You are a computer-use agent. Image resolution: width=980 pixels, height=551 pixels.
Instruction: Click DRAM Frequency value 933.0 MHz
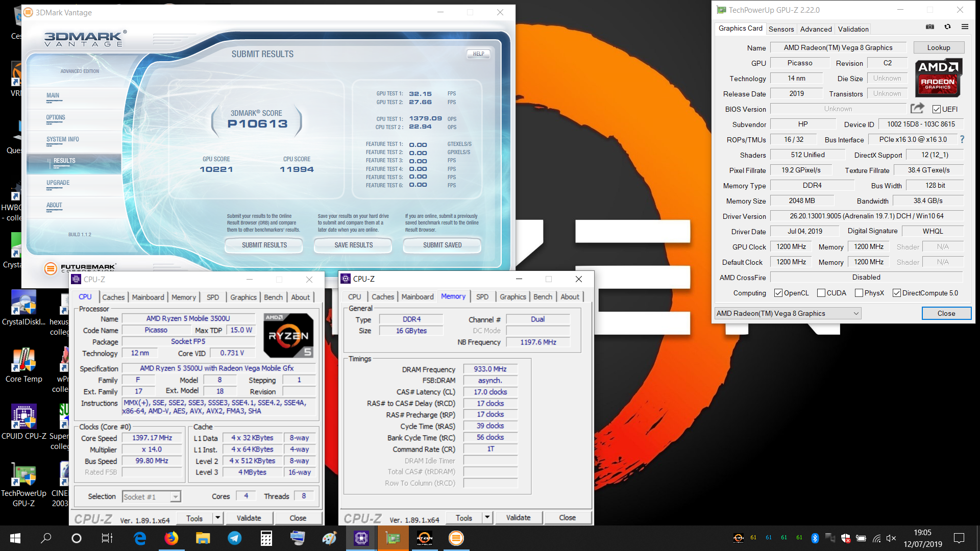pos(490,369)
